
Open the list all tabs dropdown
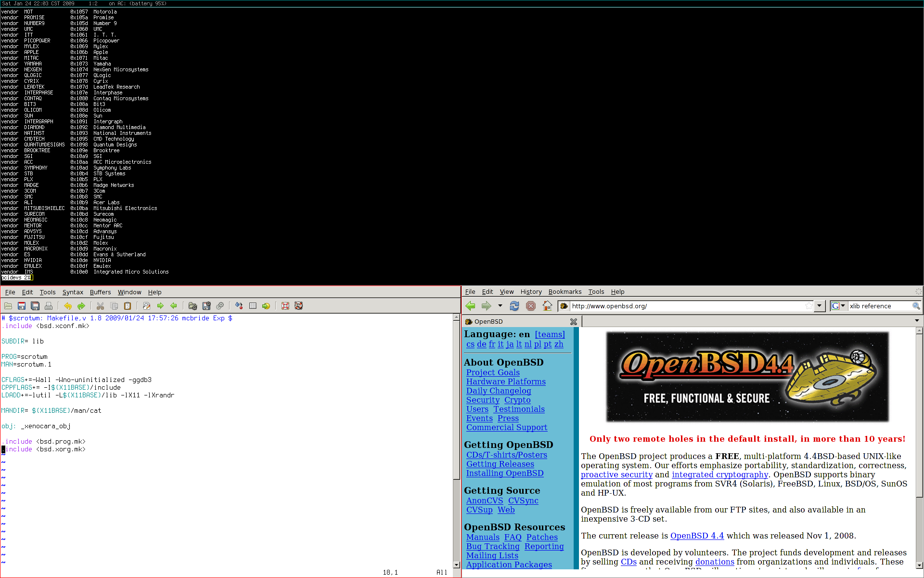[x=917, y=321]
